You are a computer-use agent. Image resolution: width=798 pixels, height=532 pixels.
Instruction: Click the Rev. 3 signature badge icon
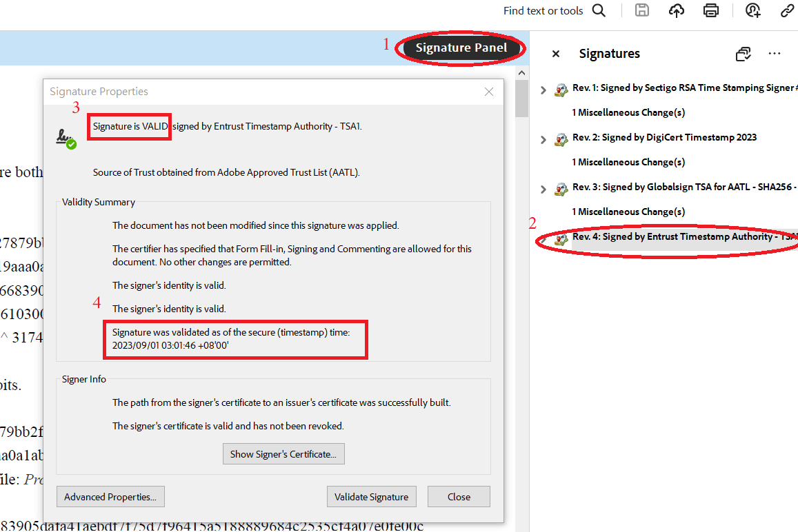point(561,190)
